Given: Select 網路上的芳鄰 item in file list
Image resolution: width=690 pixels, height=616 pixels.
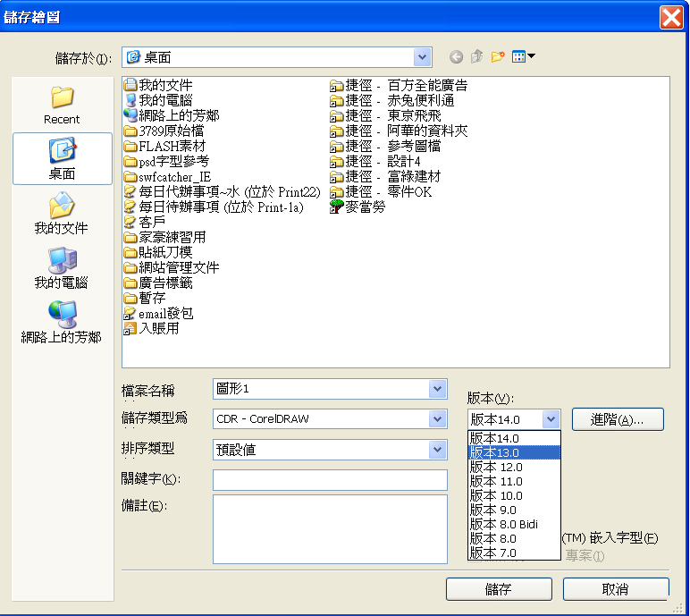Looking at the screenshot, I should pyautogui.click(x=172, y=115).
